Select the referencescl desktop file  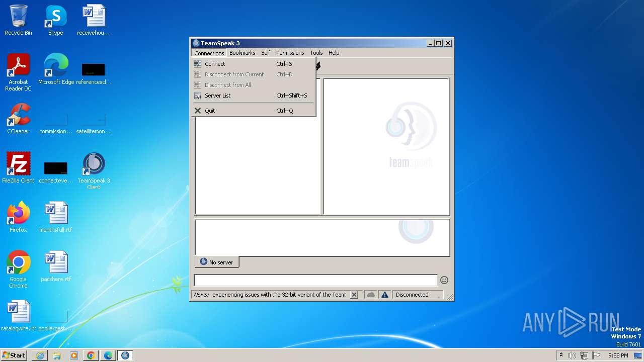[x=94, y=72]
